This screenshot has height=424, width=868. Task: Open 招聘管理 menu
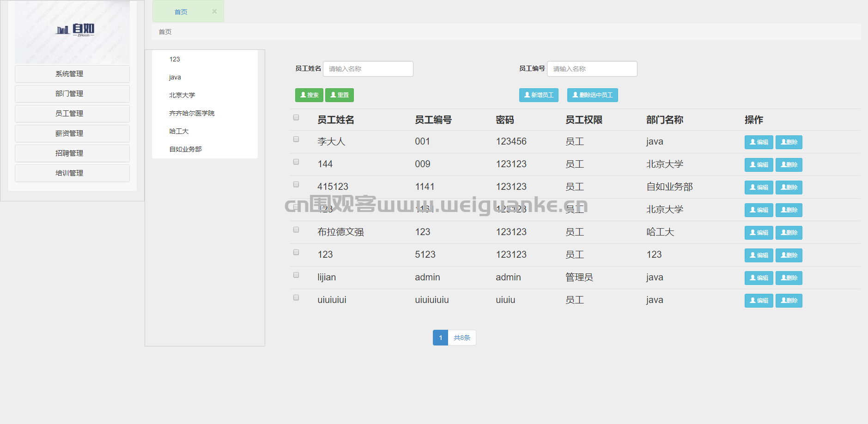(72, 153)
